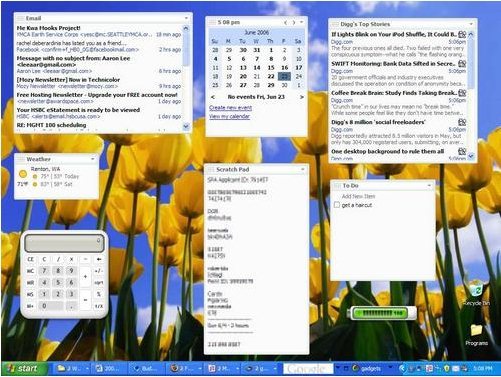Open the Email gadget dropdown menu
Screen dimensions: 501x377
(186, 18)
